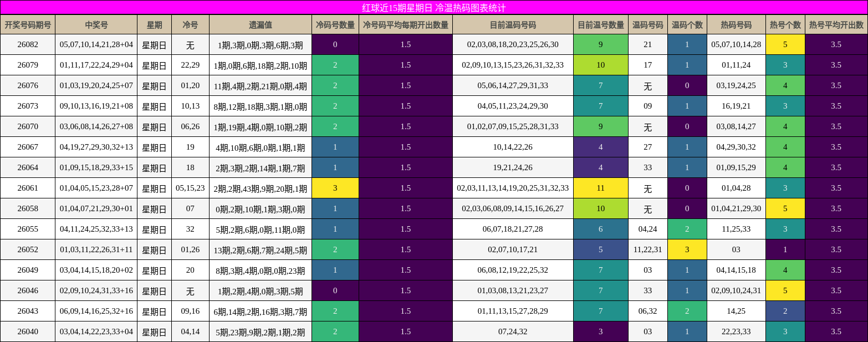The height and width of the screenshot is (342, 868).
Task: Click warm code cell 04,24
Action: click(648, 229)
